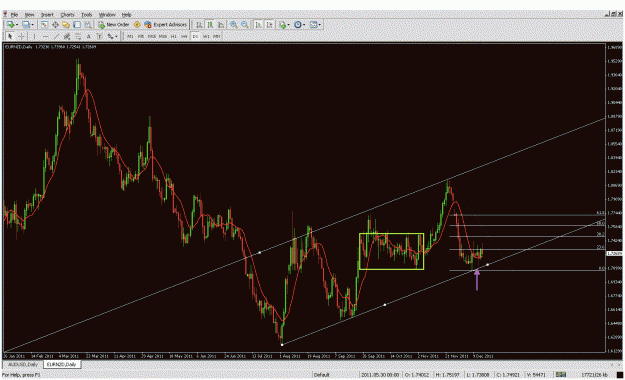Click the white handle at the lower trendline's start

pos(282,345)
